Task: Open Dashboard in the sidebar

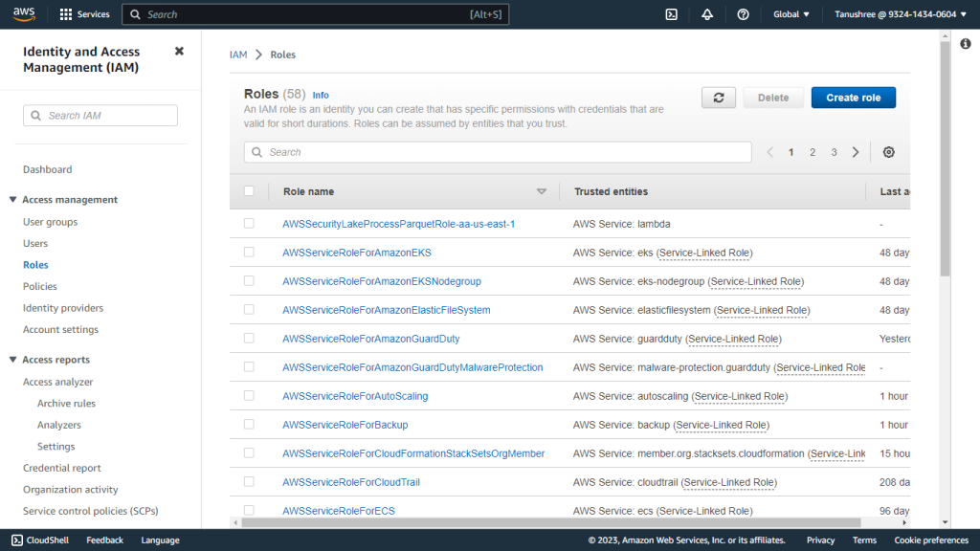Action: point(48,169)
